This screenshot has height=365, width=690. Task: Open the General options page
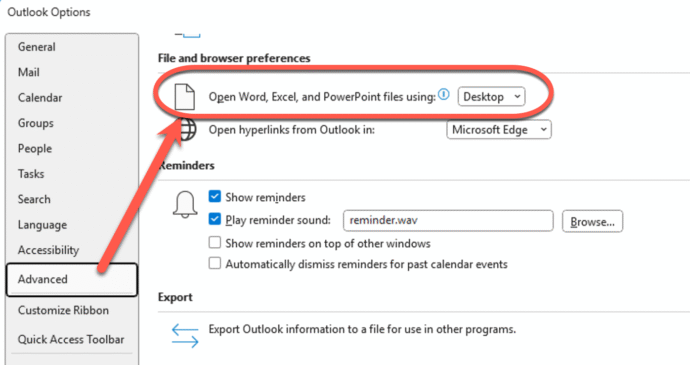click(37, 47)
